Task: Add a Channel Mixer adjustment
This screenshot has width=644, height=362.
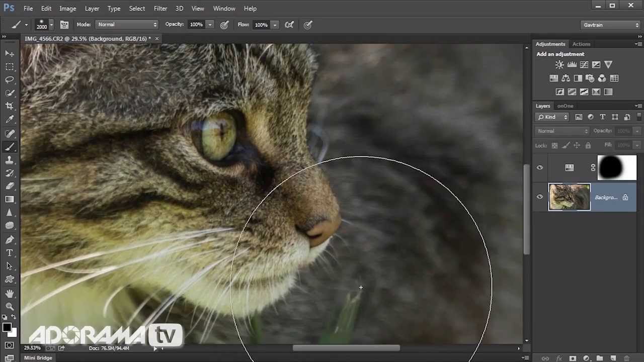Action: coord(602,78)
